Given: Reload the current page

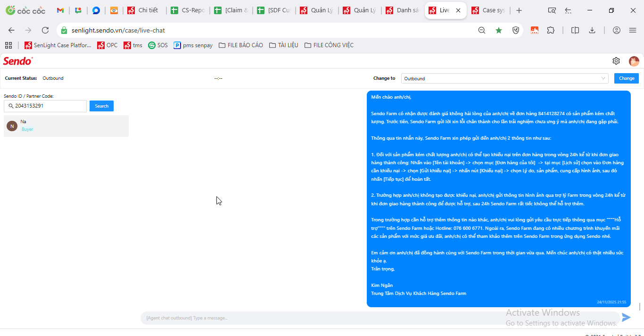Looking at the screenshot, I should pyautogui.click(x=45, y=30).
